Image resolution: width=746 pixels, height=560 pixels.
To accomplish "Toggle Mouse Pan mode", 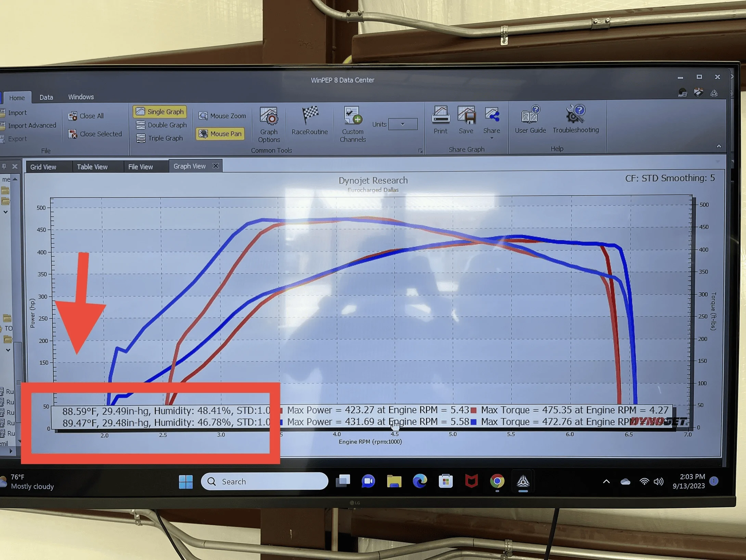I will [x=221, y=134].
